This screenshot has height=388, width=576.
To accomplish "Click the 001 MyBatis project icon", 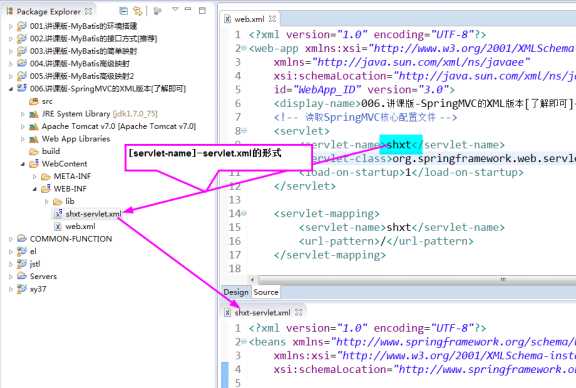I will (22, 26).
